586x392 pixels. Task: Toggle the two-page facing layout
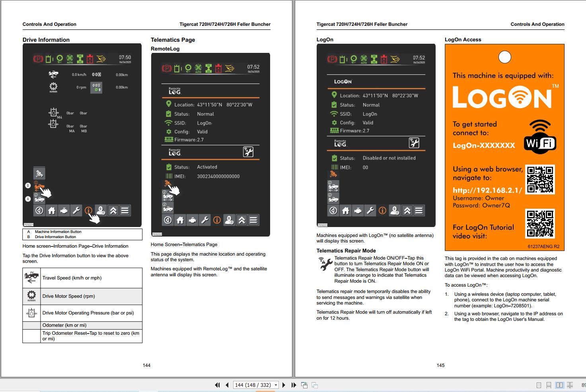coord(559,385)
